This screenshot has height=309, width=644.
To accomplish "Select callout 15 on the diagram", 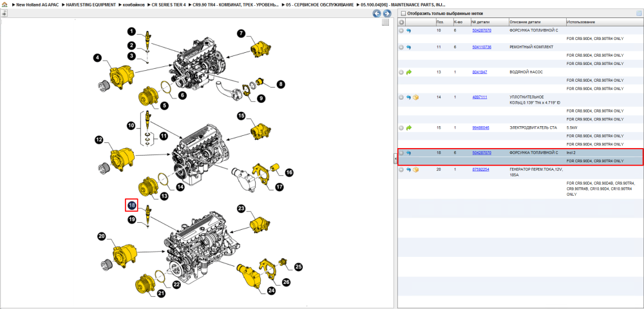I will coord(241,116).
